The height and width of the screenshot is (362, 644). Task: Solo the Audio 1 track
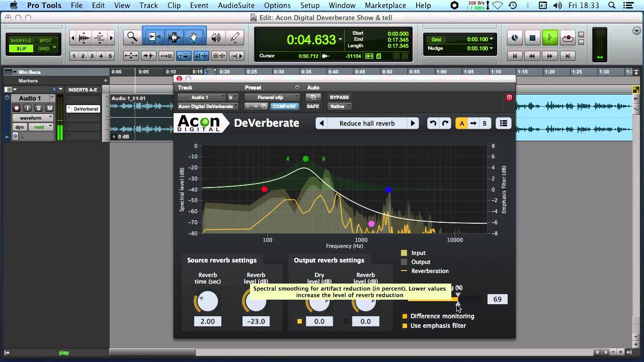(x=38, y=108)
